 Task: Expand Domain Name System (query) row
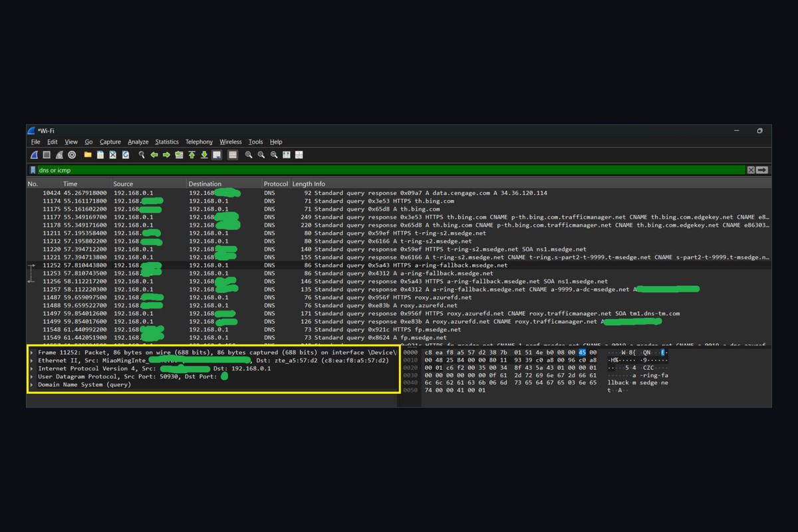click(31, 384)
